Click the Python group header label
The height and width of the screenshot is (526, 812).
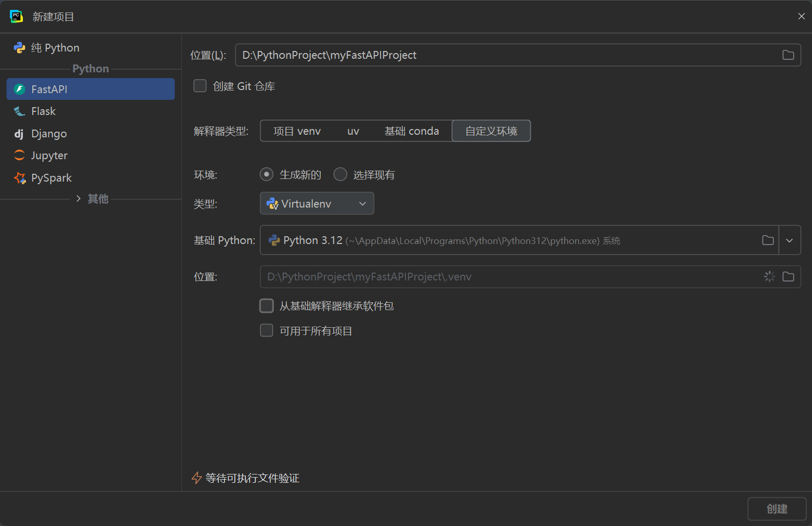(x=90, y=69)
